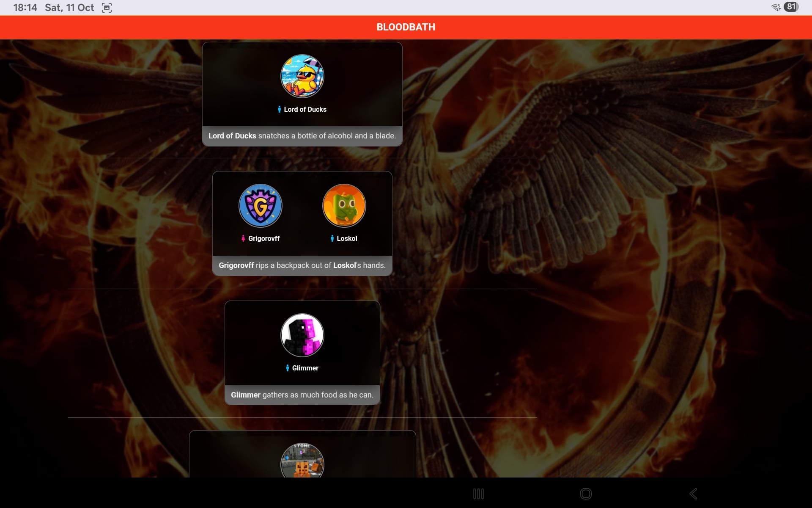
Task: Tap the Loskol green avatar
Action: click(x=344, y=206)
